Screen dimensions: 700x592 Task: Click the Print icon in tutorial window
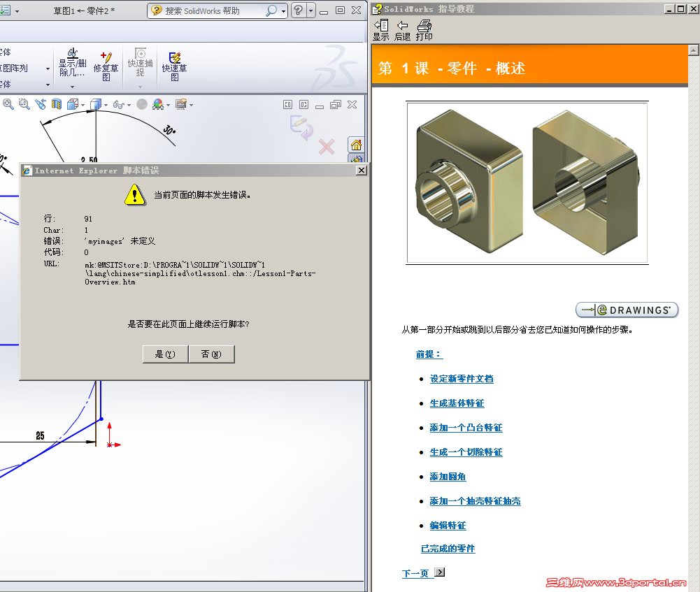424,30
